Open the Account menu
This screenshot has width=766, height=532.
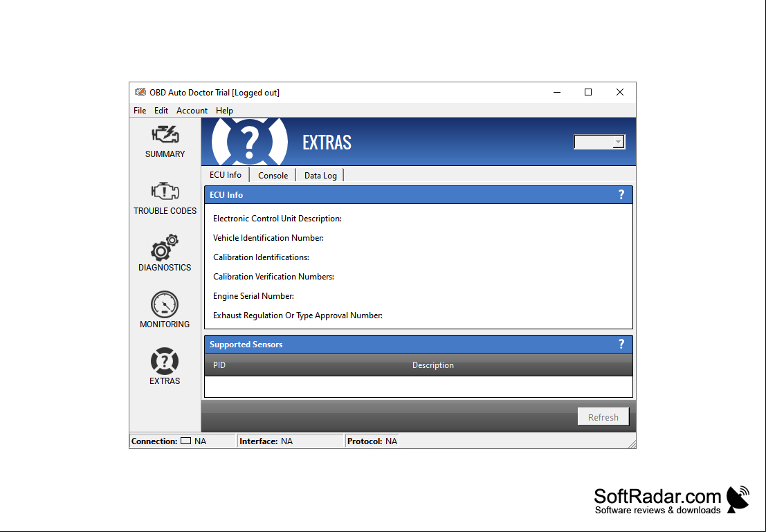click(192, 111)
